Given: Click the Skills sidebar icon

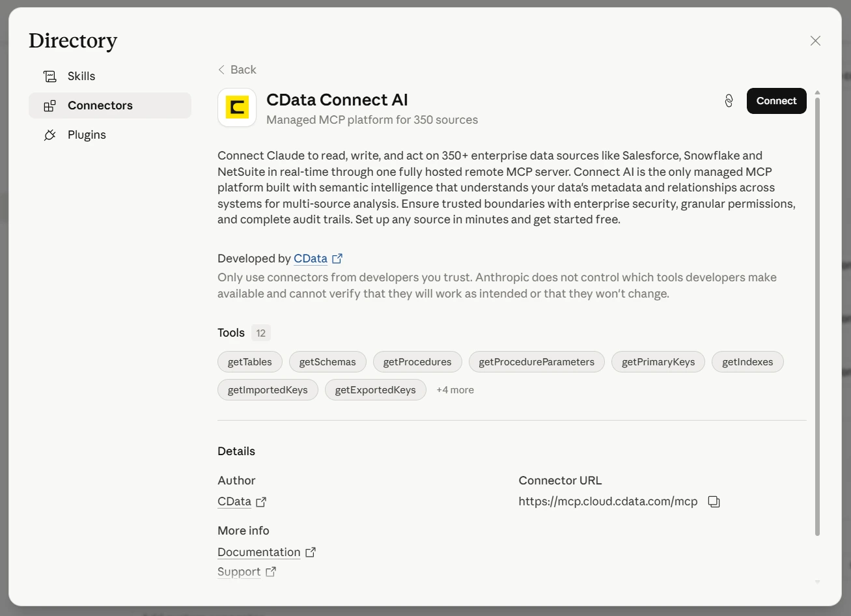Looking at the screenshot, I should pyautogui.click(x=49, y=76).
